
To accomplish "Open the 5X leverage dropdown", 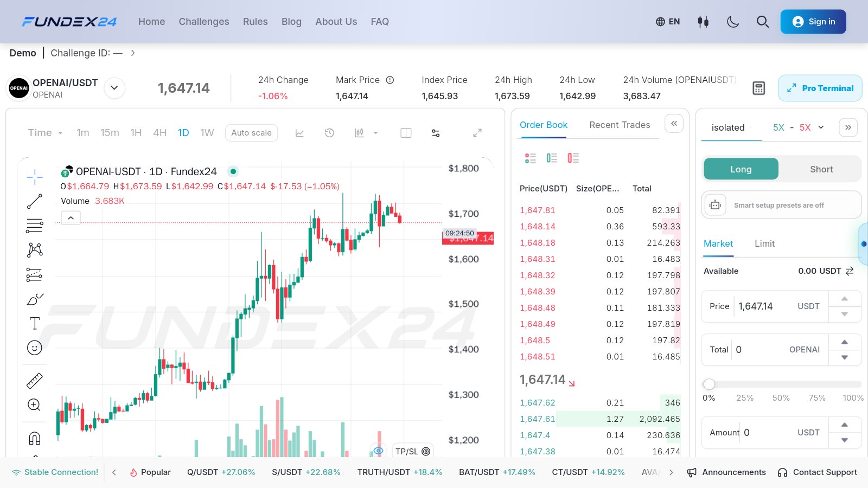I will (798, 127).
